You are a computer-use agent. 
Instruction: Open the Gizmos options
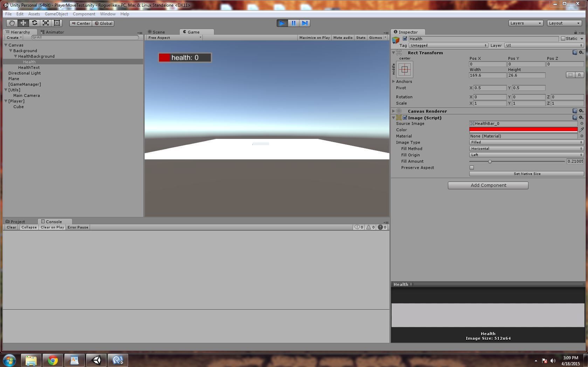coord(377,37)
